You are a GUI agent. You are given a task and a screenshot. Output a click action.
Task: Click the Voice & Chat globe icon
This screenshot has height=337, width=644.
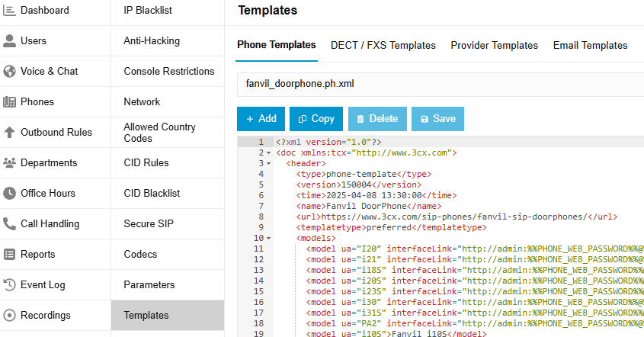[10, 71]
